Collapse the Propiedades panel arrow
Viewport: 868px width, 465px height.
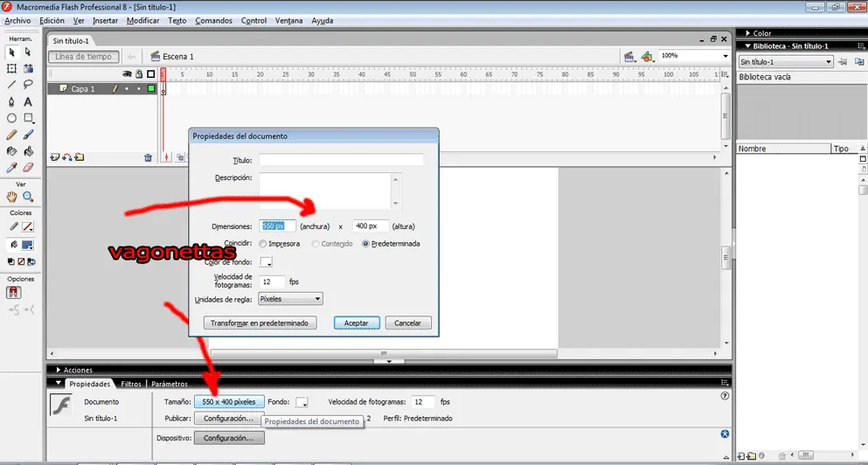58,383
